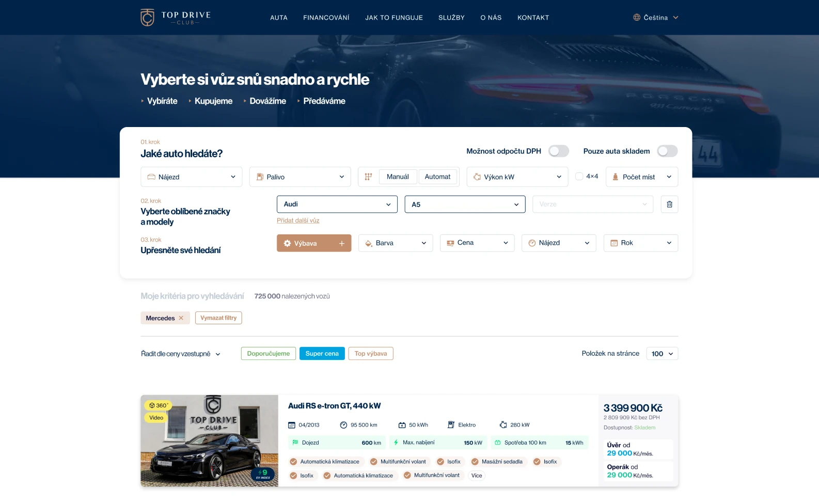Viewport: 819px width, 504px height.
Task: Open the KONTAKT menu item
Action: click(533, 18)
